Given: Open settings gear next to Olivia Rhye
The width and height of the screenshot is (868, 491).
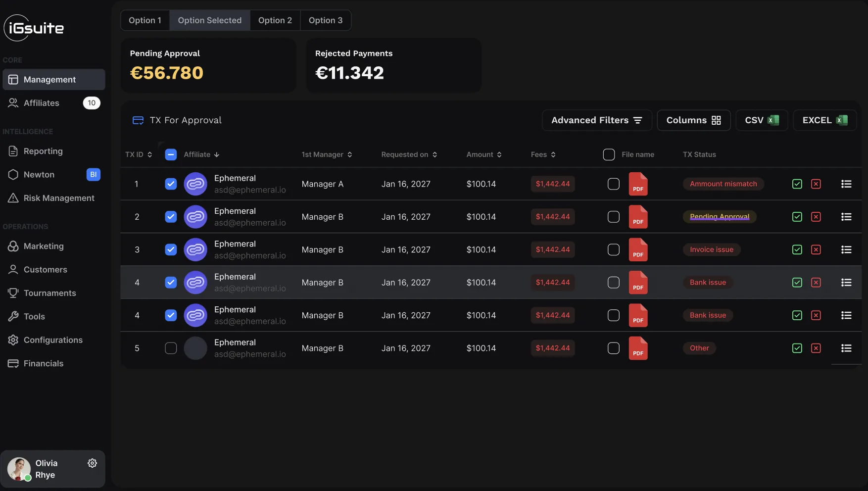Looking at the screenshot, I should pos(92,463).
